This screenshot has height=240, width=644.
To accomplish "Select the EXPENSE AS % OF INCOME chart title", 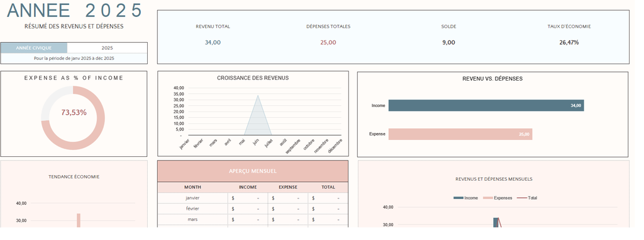I will coord(74,78).
